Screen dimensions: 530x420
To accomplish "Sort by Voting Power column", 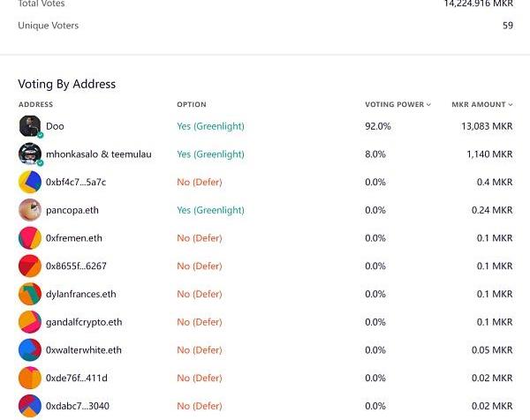I will tap(397, 105).
